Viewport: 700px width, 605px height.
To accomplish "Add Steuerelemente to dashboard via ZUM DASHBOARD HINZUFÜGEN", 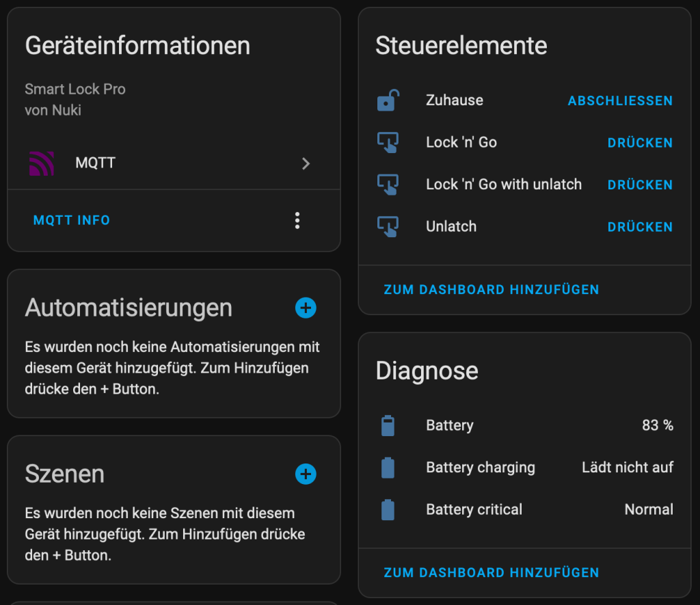I will 492,289.
